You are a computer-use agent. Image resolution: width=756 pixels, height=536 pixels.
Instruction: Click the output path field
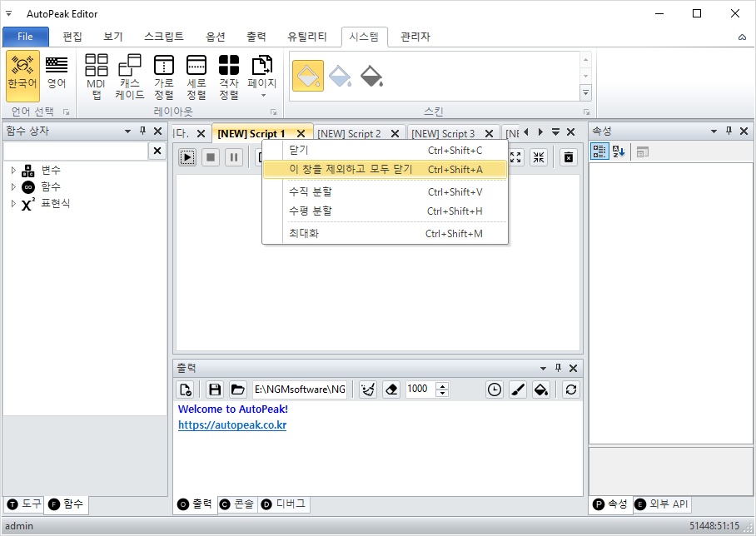pos(300,390)
